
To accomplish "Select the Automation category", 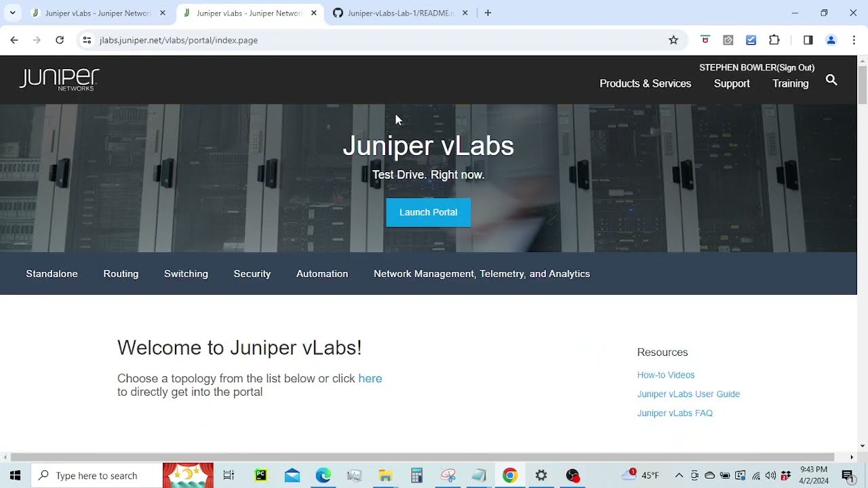I will point(322,274).
